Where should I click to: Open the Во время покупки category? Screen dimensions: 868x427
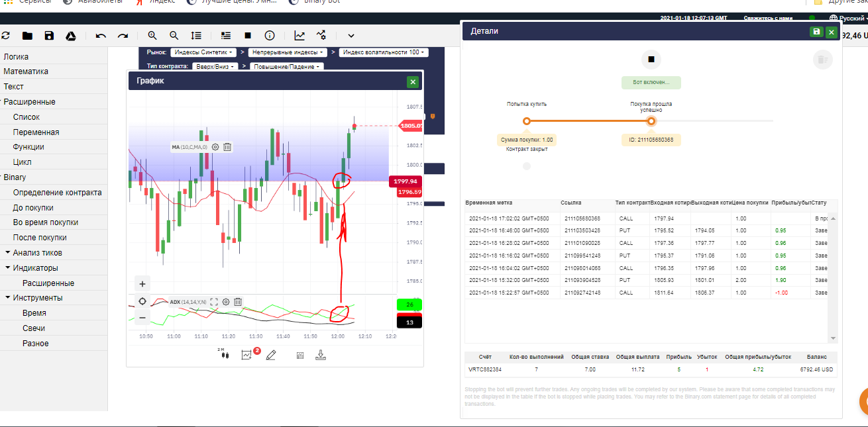[54, 222]
